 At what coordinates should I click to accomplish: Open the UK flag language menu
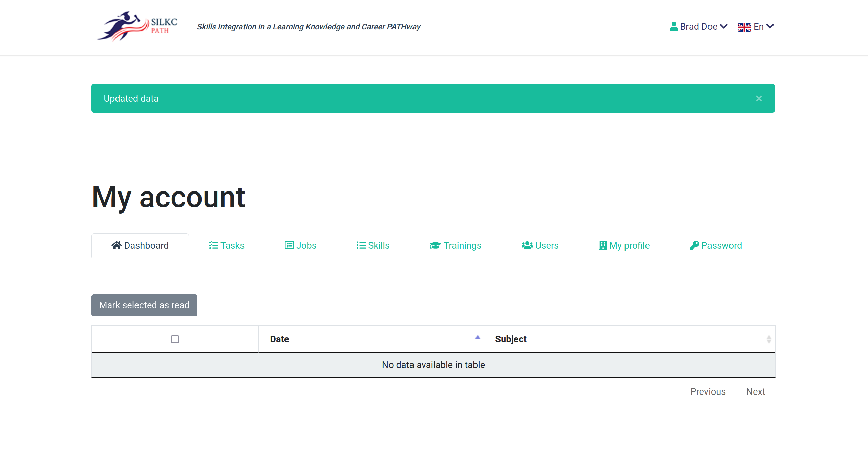(x=744, y=26)
